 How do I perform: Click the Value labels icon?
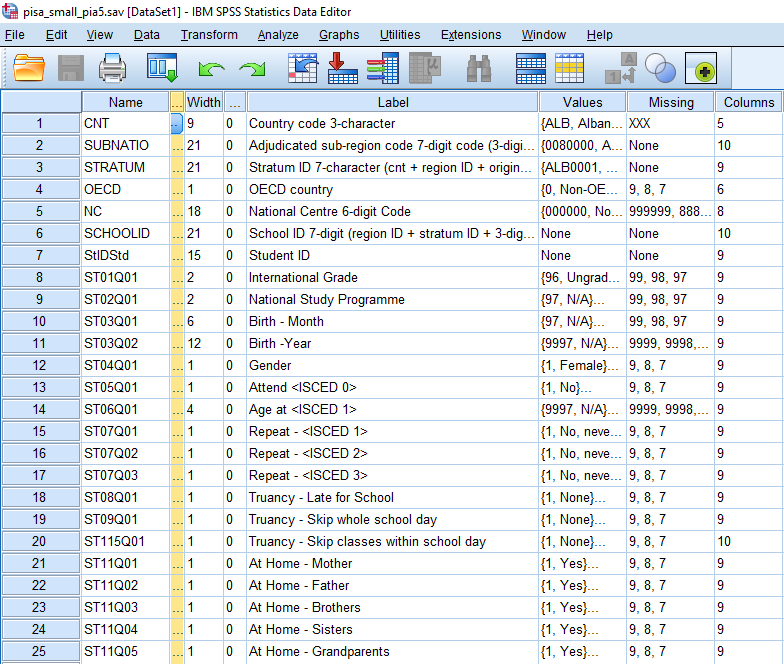[620, 68]
